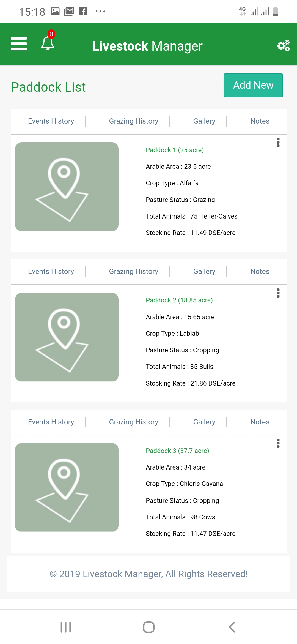Screen dimensions: 297x644
Task: Open Paddock 1 three-dot options menu
Action: pos(278,143)
